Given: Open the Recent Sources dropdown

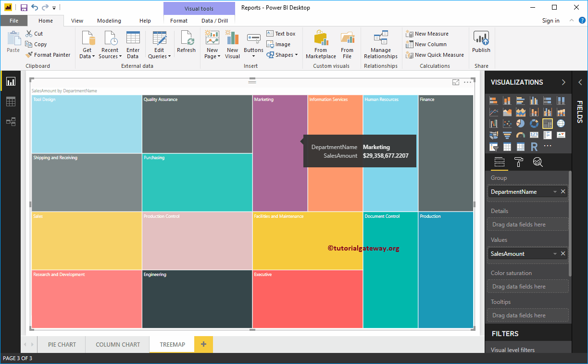Looking at the screenshot, I should coord(110,45).
